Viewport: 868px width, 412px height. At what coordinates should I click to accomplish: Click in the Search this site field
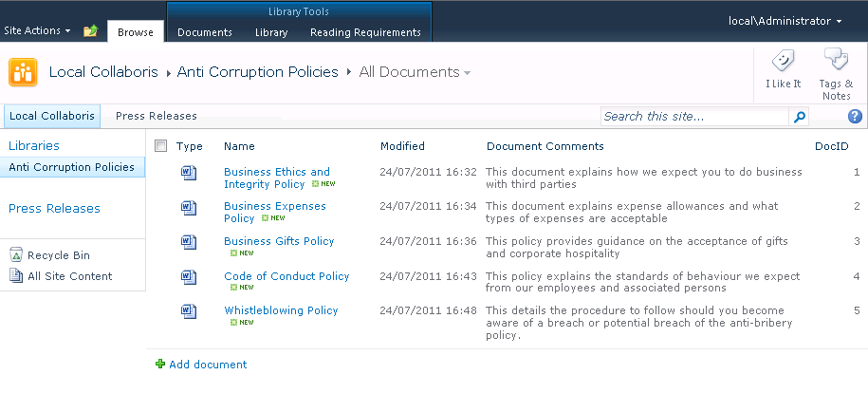694,117
